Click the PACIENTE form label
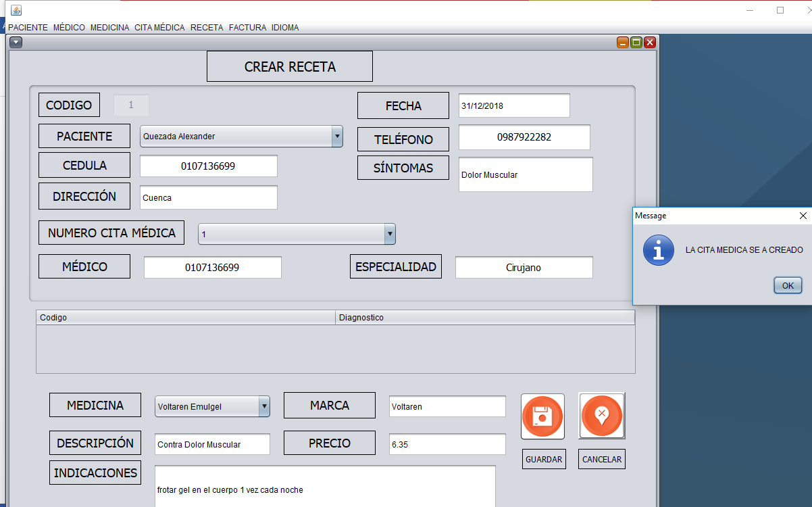The image size is (812, 507). click(x=84, y=136)
